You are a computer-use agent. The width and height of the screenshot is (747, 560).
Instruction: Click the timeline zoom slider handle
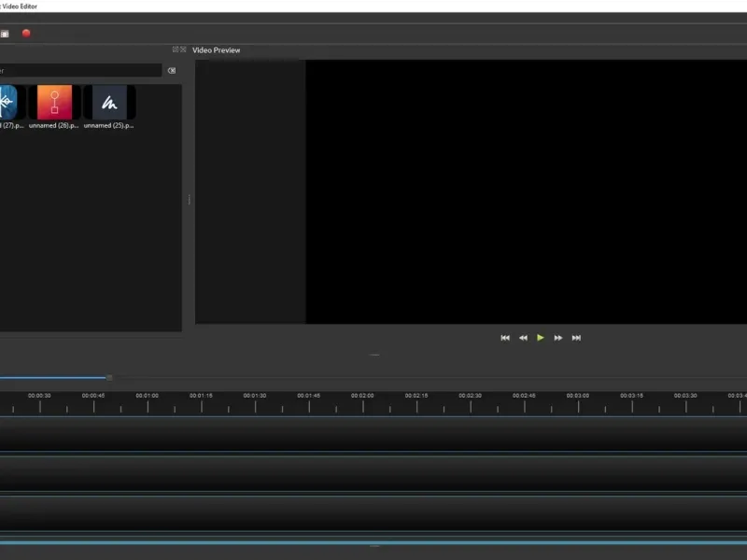click(x=109, y=378)
